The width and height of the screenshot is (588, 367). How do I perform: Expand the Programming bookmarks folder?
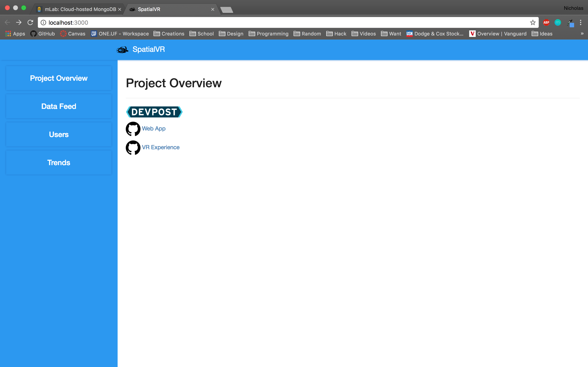pos(268,34)
